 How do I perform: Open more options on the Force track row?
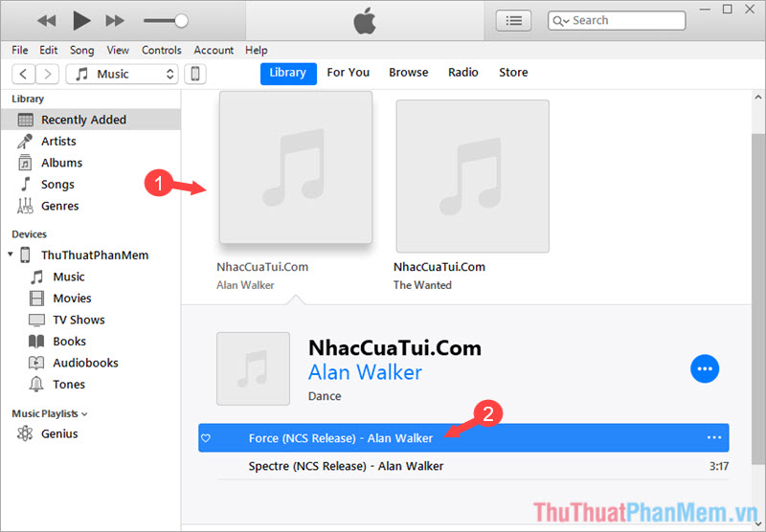point(713,438)
